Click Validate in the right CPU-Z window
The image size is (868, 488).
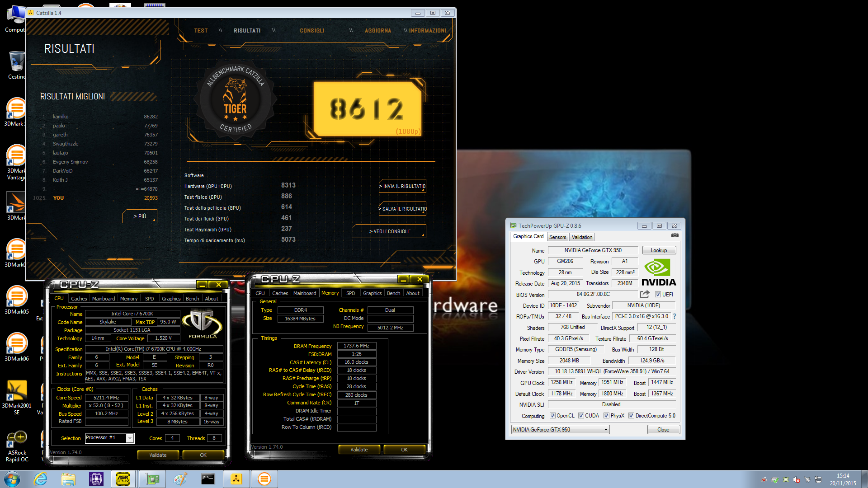coord(359,450)
